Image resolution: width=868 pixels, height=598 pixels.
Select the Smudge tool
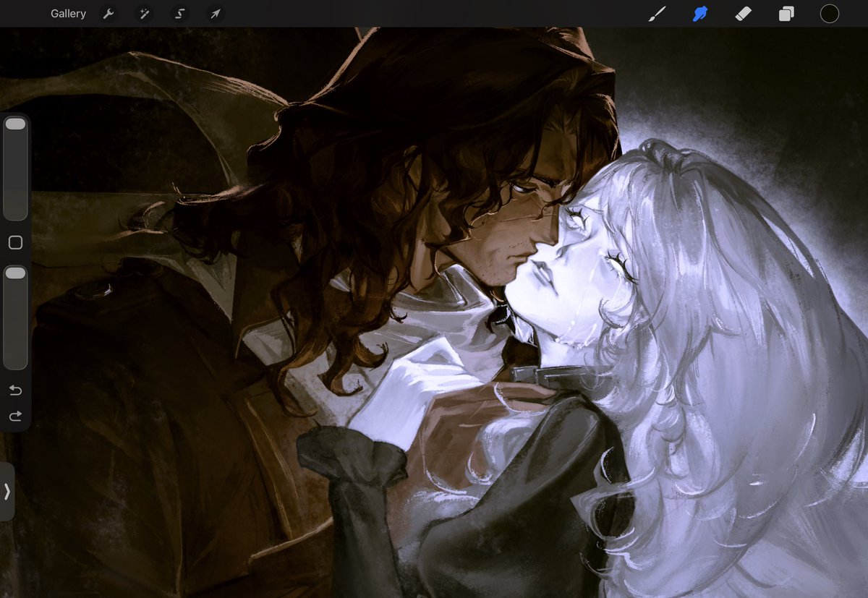click(x=699, y=14)
